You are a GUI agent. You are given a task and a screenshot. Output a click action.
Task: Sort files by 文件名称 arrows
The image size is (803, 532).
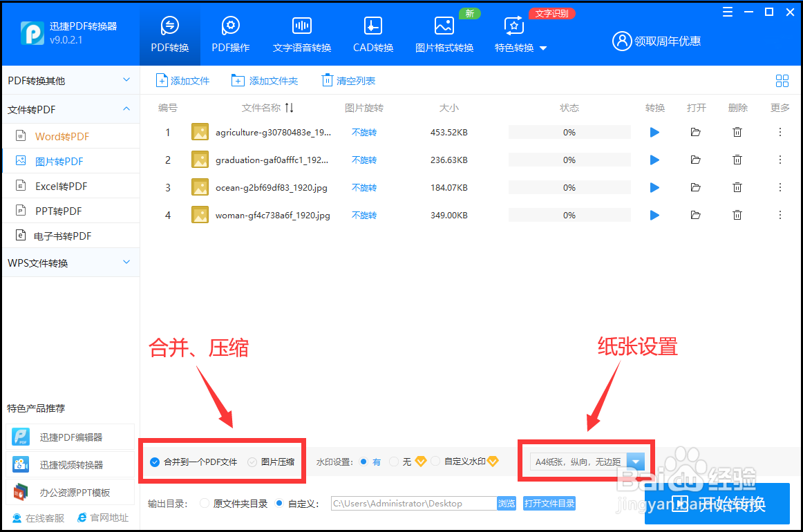290,108
